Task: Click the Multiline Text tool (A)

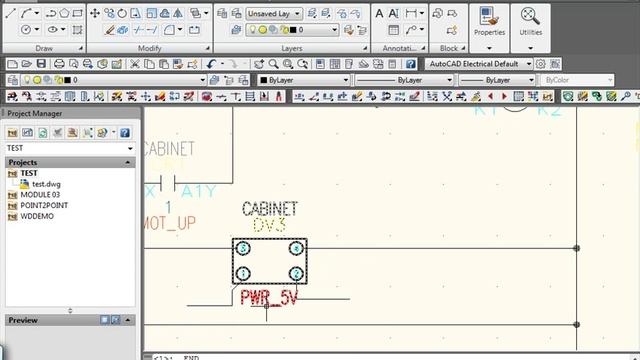Action: pyautogui.click(x=379, y=13)
